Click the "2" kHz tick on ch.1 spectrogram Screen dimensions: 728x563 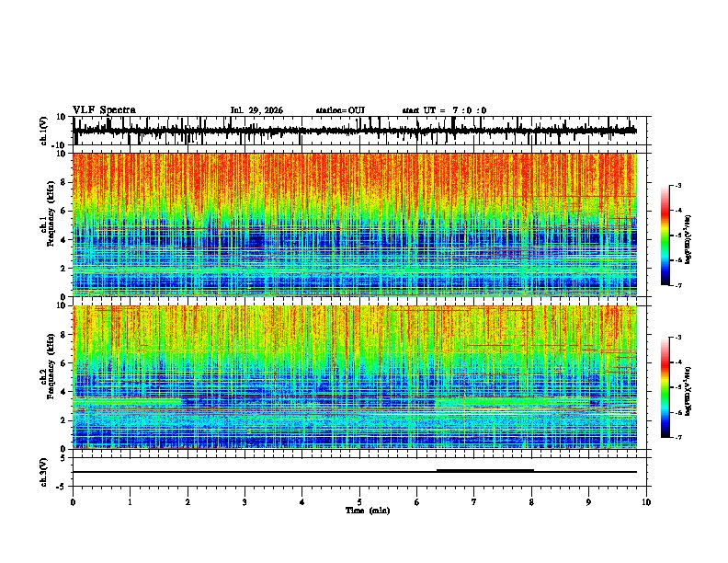coord(63,269)
